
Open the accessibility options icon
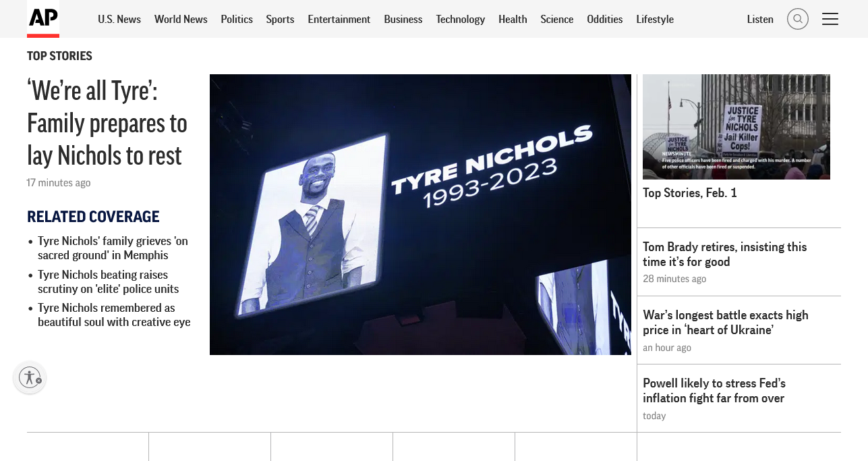[30, 377]
